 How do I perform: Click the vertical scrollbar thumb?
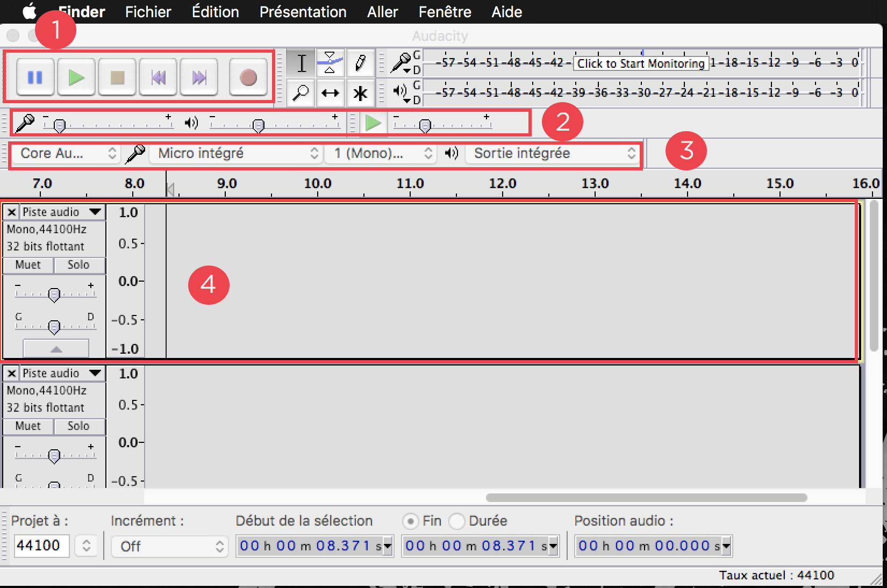[x=874, y=275]
